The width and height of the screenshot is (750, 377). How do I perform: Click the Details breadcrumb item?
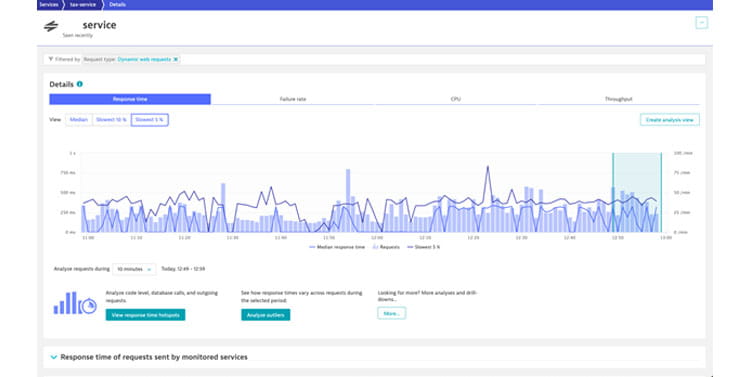point(117,4)
